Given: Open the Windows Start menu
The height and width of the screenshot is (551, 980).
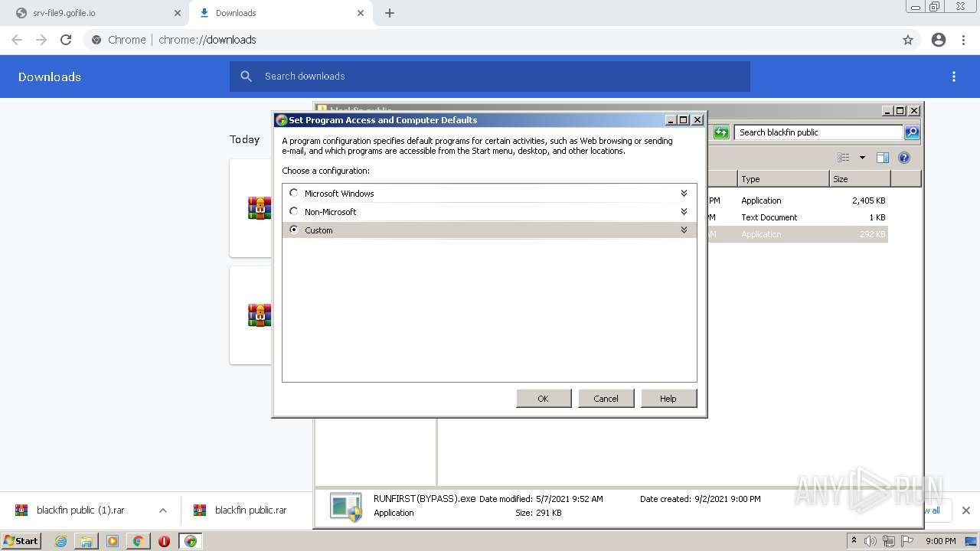Looking at the screenshot, I should (21, 541).
